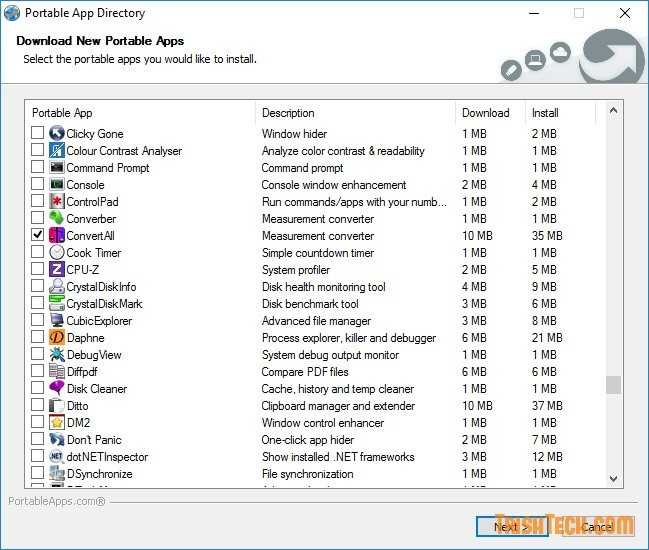The height and width of the screenshot is (550, 649).
Task: Enable the CrystalDiskInfo checkbox
Action: 38,287
